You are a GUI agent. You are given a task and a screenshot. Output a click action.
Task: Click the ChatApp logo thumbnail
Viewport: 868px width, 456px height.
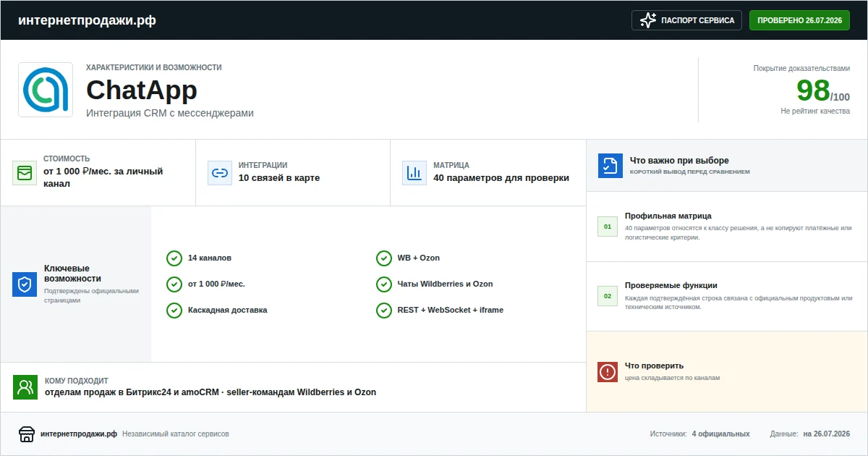click(46, 90)
